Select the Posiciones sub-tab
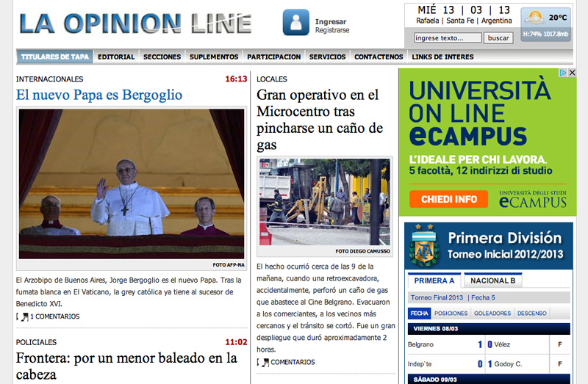 tap(451, 314)
